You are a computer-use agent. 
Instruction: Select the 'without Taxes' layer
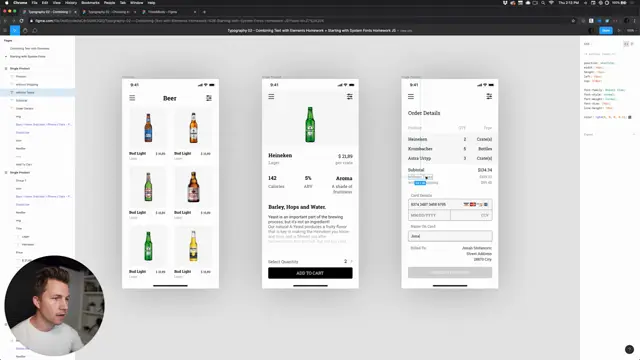tap(25, 93)
